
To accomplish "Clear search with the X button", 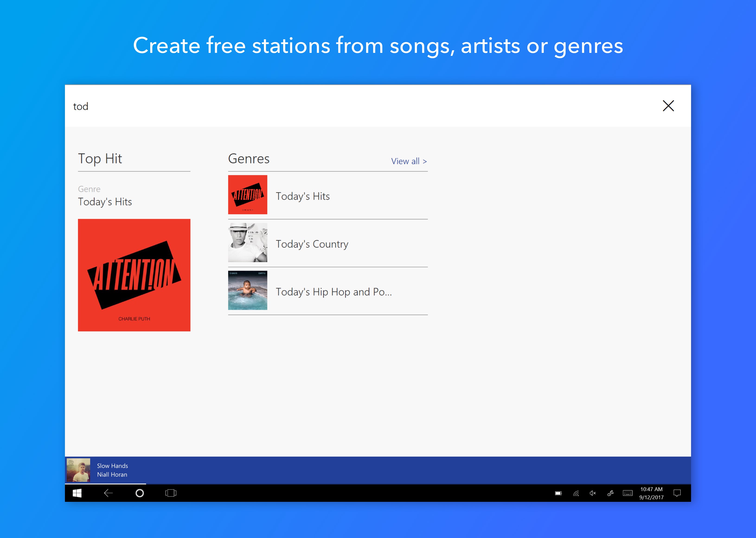I will (x=668, y=106).
